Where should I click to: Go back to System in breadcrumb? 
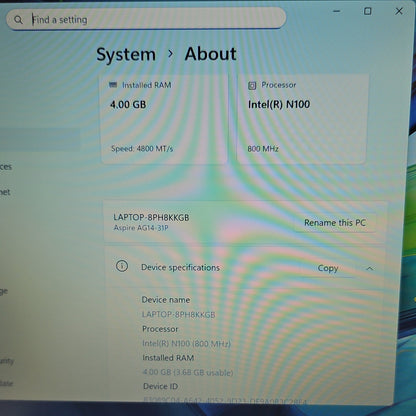tap(126, 54)
